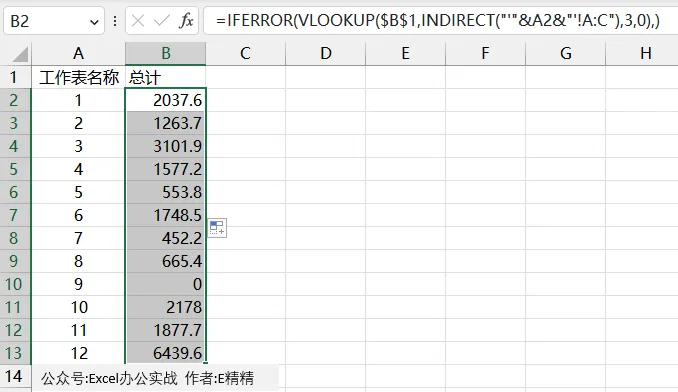Click sheet name 9 in cell A10

[x=78, y=284]
